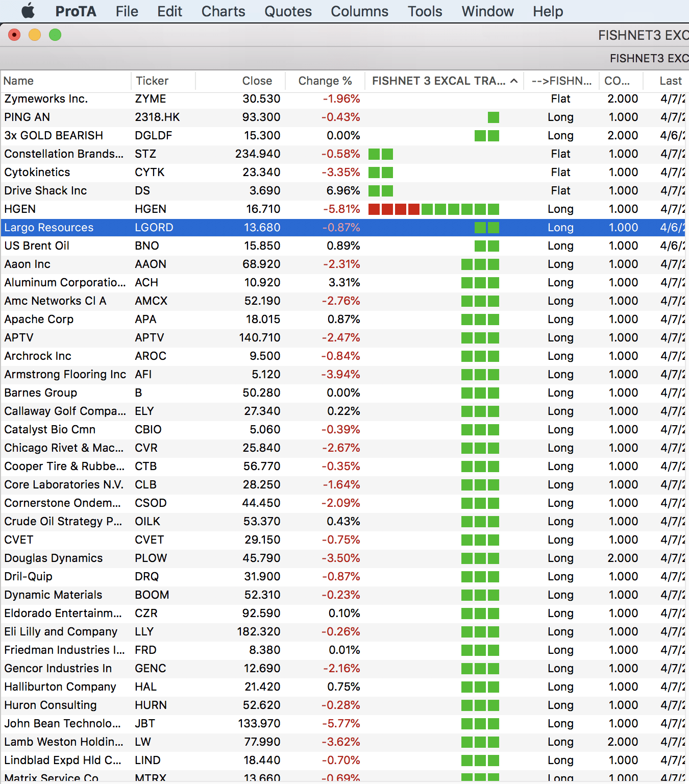The height and width of the screenshot is (784, 689).
Task: Click the Flat position cell for Cytokinetics
Action: click(x=561, y=173)
